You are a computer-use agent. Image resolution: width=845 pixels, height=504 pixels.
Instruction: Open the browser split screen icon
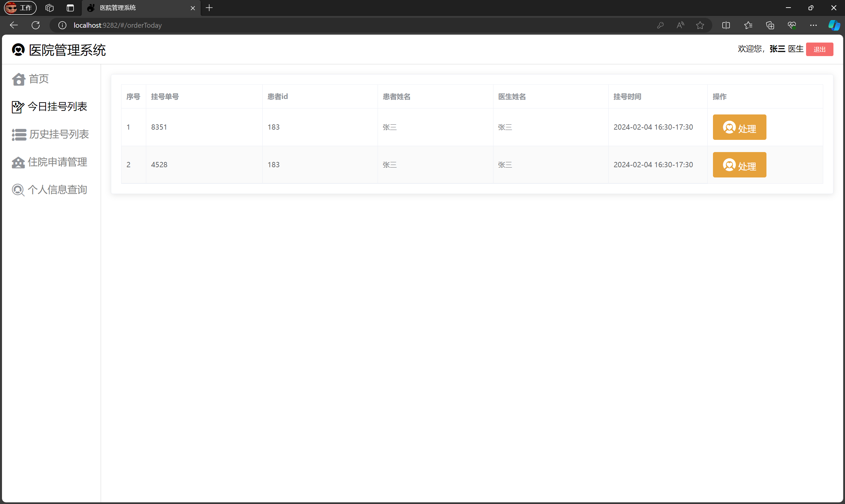click(x=726, y=25)
